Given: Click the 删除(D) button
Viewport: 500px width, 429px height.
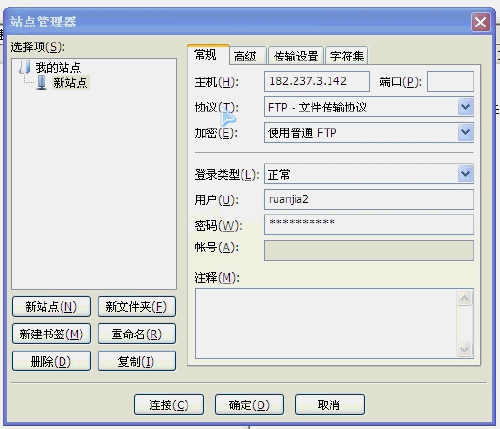Looking at the screenshot, I should (51, 361).
